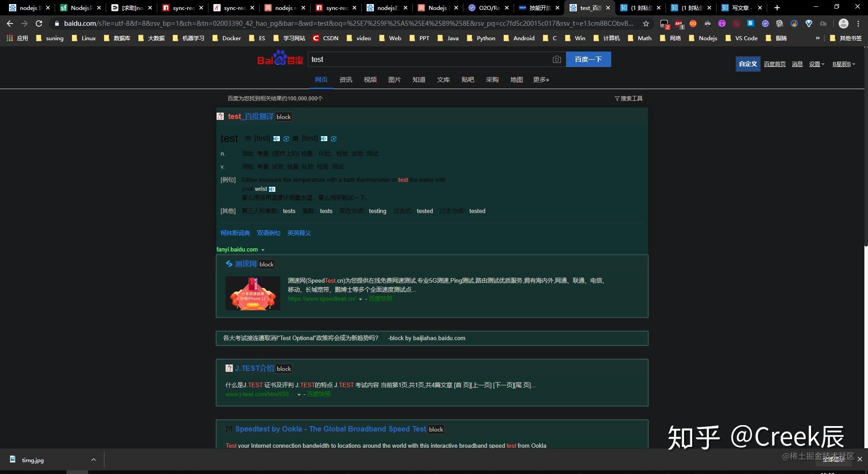Switch to the 图片 search tab
The width and height of the screenshot is (868, 474).
394,80
